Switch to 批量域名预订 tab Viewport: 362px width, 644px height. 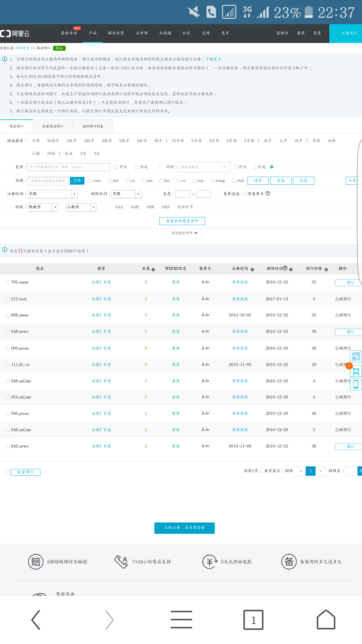pos(53,126)
